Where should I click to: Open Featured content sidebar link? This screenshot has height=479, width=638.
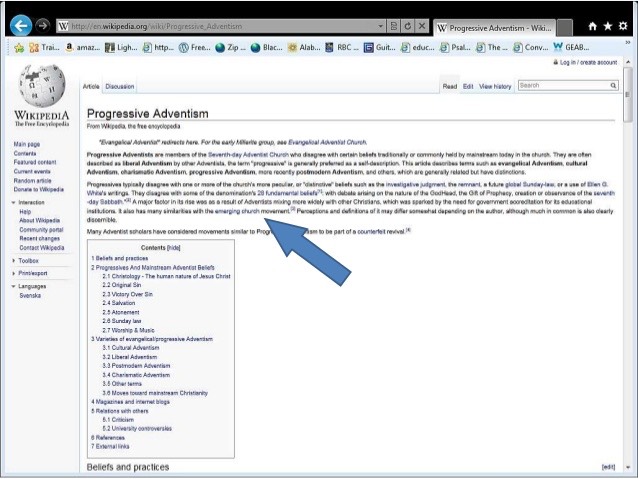click(35, 162)
